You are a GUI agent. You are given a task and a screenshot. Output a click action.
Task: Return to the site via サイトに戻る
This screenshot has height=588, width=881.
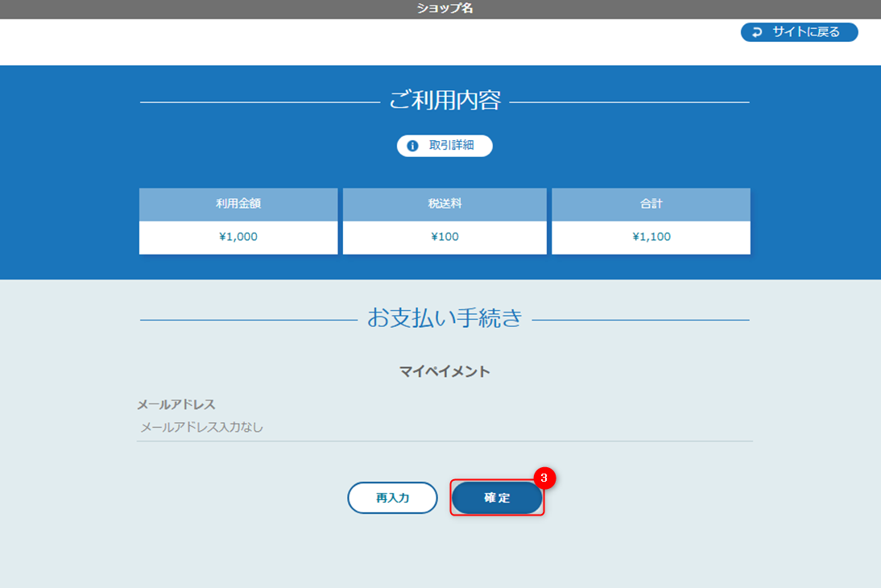click(799, 32)
